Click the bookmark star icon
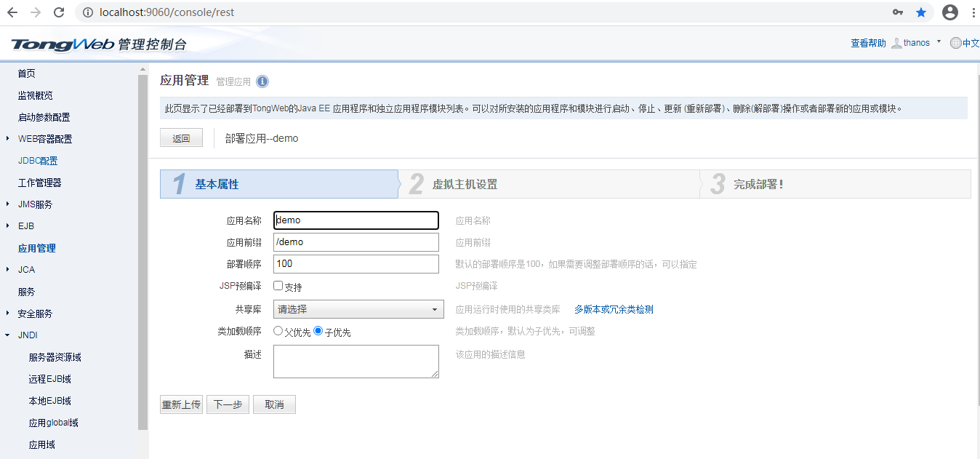Viewport: 980px width, 459px height. pos(921,12)
